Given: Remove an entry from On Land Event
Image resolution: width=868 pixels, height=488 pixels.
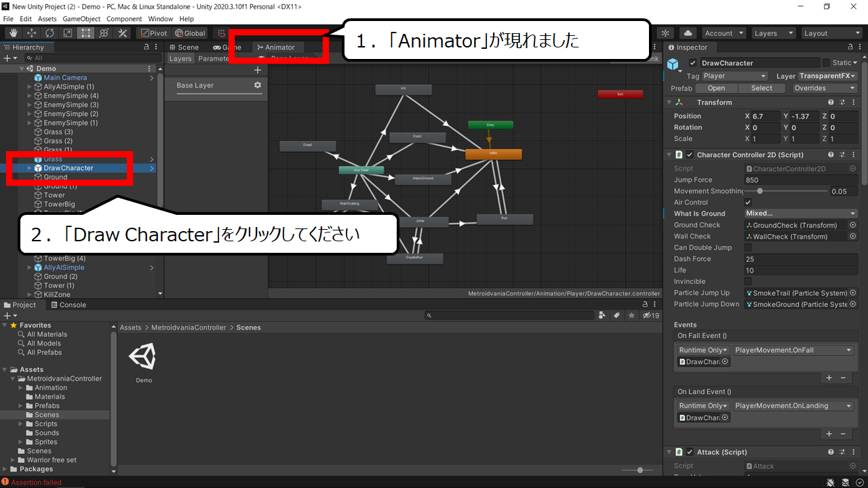Looking at the screenshot, I should point(843,434).
